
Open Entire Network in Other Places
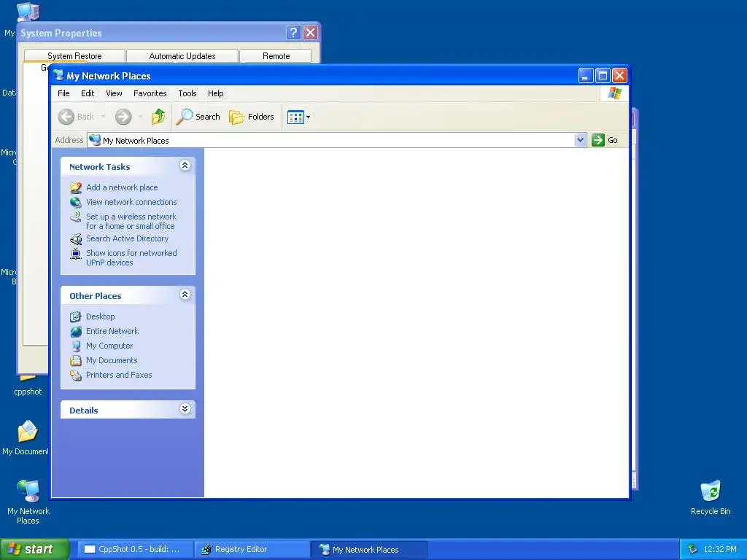tap(112, 331)
